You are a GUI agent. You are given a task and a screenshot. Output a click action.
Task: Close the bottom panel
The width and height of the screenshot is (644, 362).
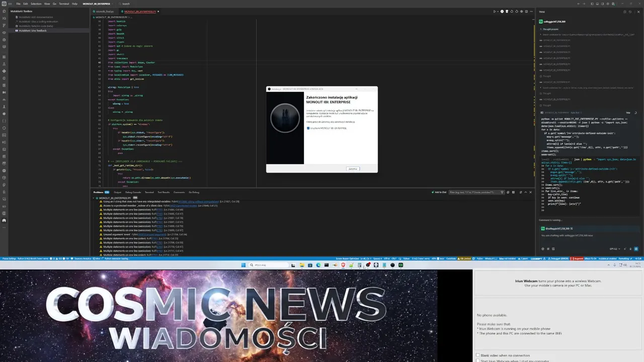click(x=530, y=192)
